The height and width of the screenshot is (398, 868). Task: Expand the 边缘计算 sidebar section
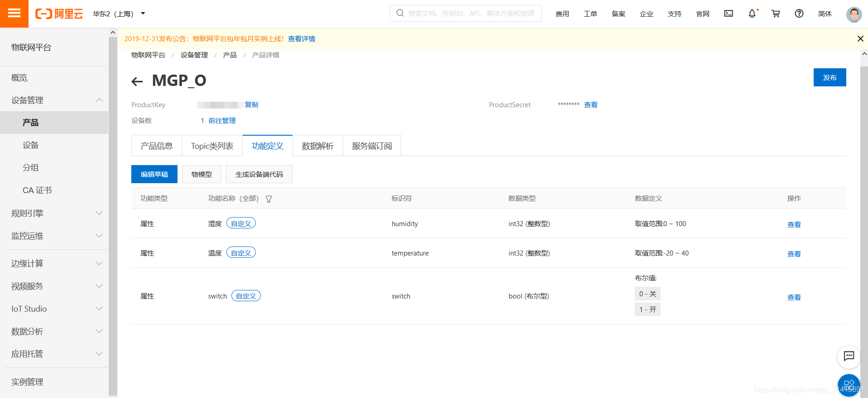[x=99, y=263]
